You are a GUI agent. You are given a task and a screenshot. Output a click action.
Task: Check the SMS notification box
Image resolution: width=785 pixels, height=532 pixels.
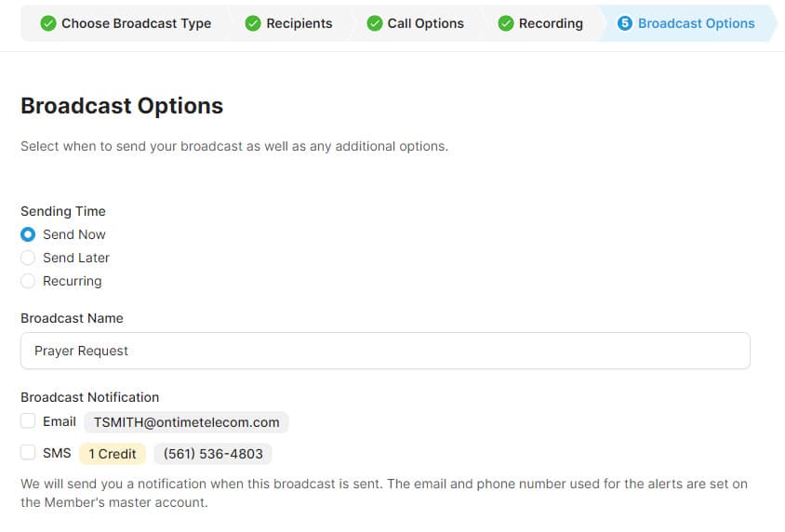click(x=28, y=453)
